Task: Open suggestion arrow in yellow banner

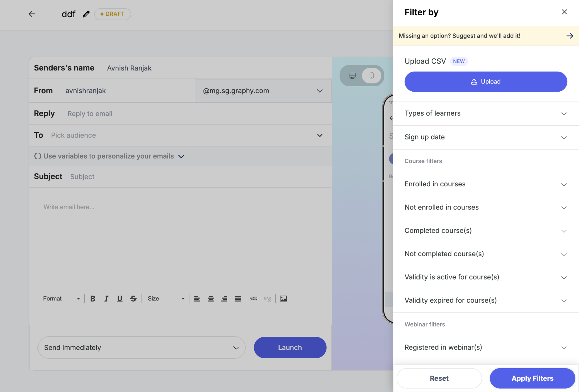Action: [x=569, y=36]
